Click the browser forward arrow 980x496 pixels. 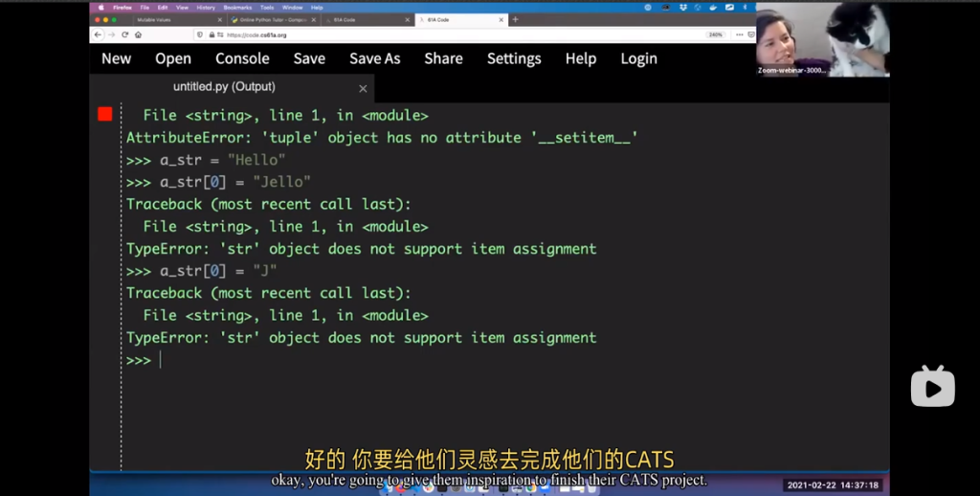tap(111, 34)
